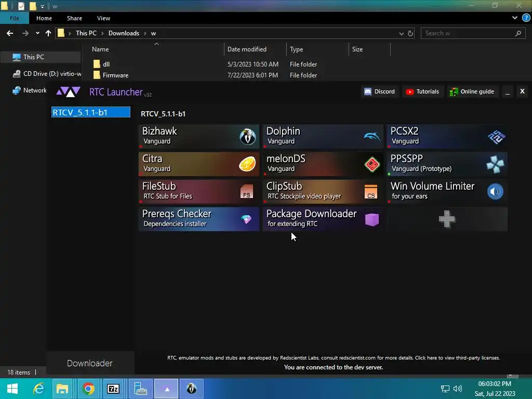This screenshot has height=399, width=532.
Task: Select CD Drive (D:) virtio-w in sidebar
Action: tap(47, 74)
